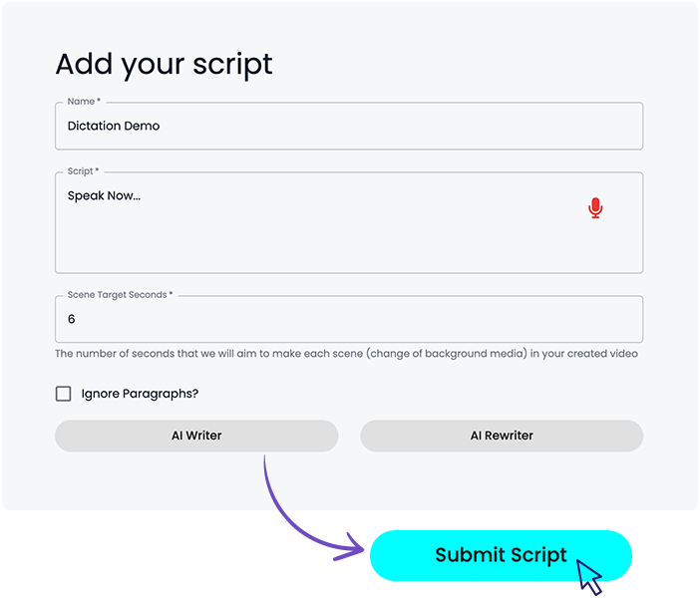Tick the Ignore Paragraphs checkbox
The width and height of the screenshot is (700, 598).
pos(64,394)
